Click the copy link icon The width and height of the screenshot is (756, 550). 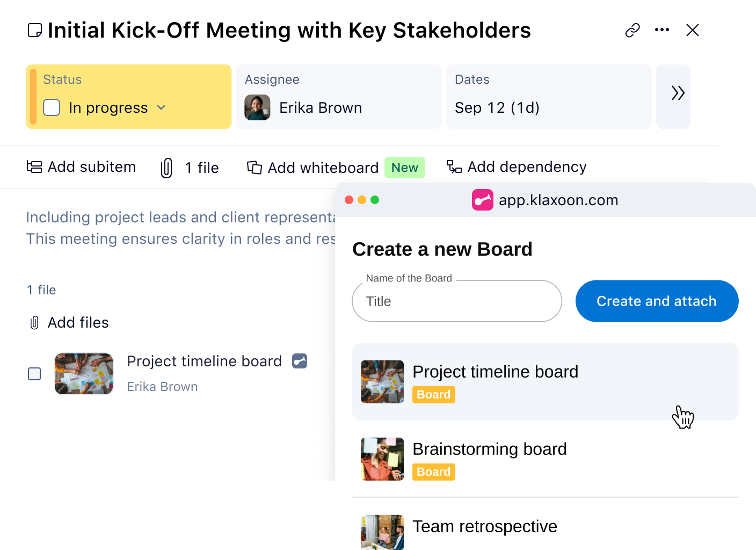tap(632, 30)
